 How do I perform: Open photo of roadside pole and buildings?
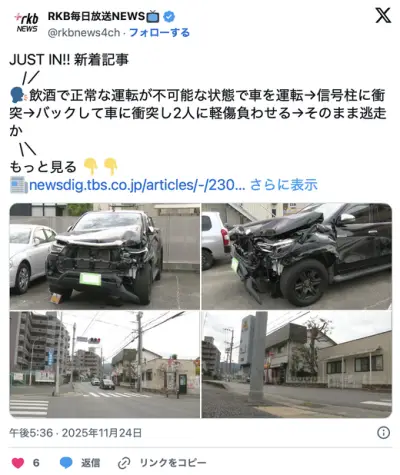coord(297,364)
